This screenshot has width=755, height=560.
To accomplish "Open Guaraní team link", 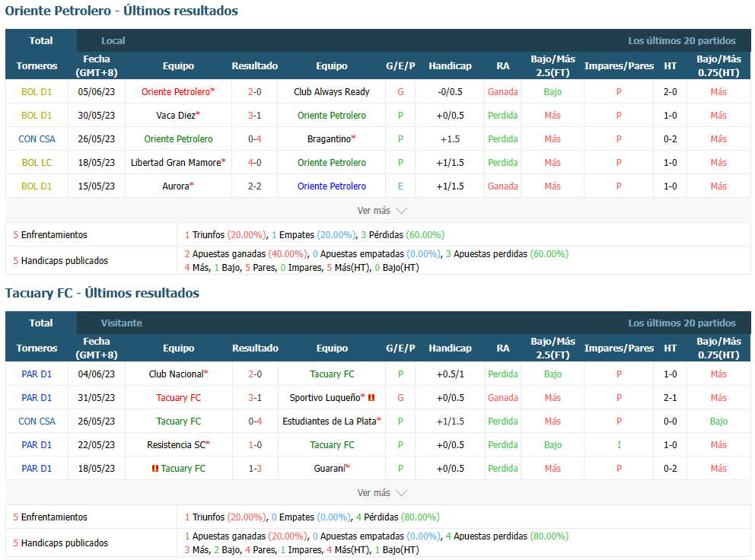I will point(330,468).
